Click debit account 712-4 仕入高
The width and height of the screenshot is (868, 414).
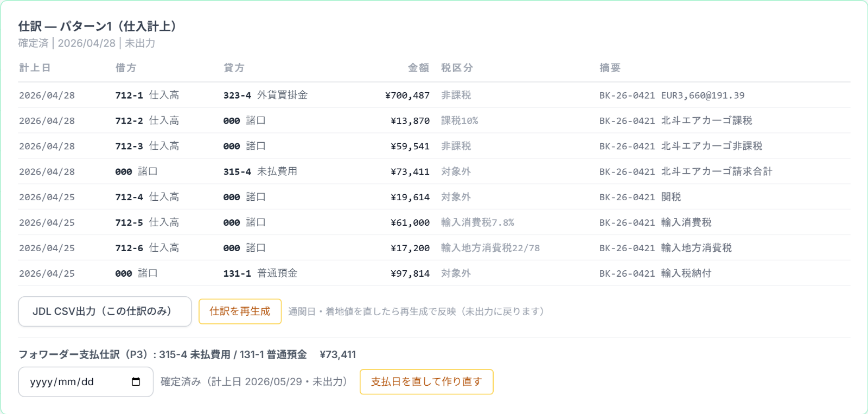pos(147,198)
